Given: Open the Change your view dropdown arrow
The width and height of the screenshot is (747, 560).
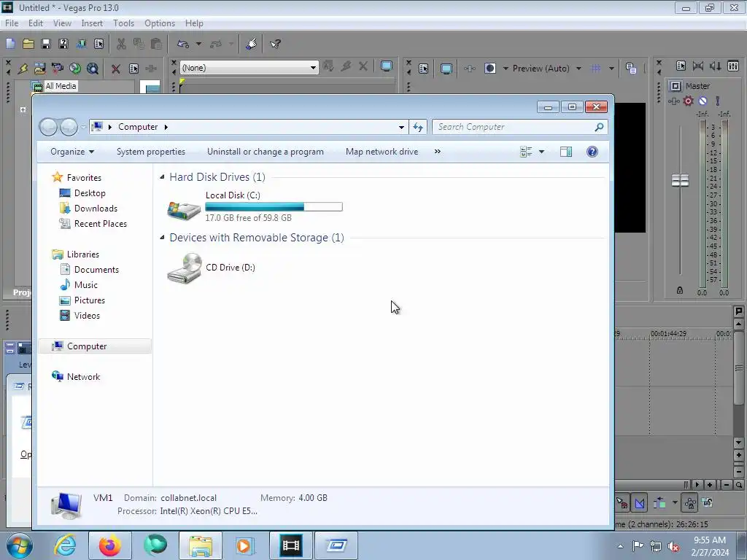Looking at the screenshot, I should [542, 152].
